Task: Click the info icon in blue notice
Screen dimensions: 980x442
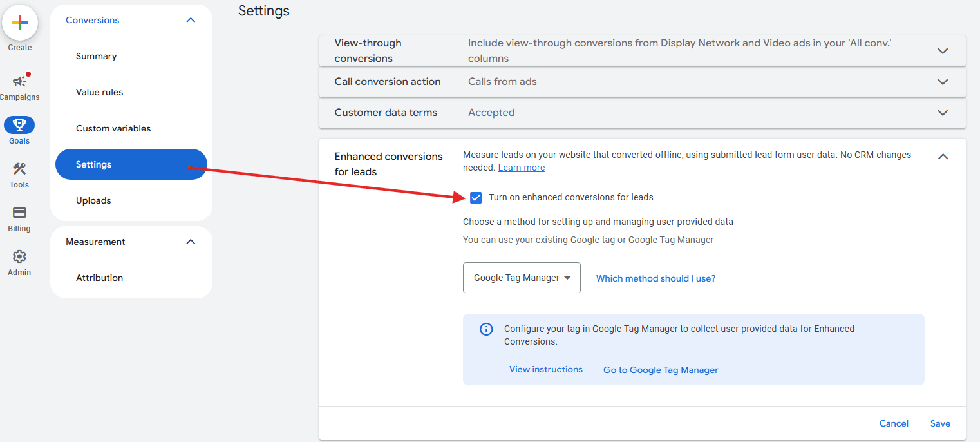Action: 487,329
